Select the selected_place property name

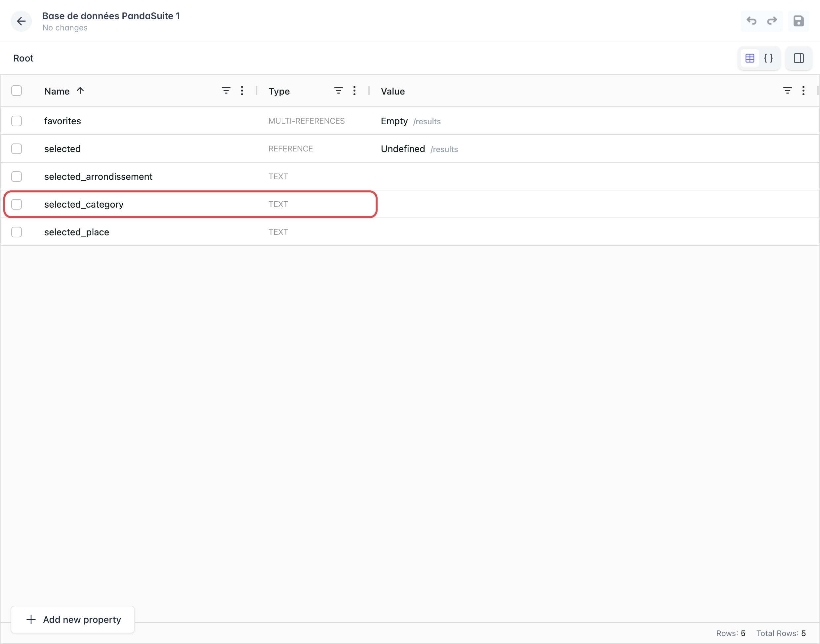pos(76,232)
